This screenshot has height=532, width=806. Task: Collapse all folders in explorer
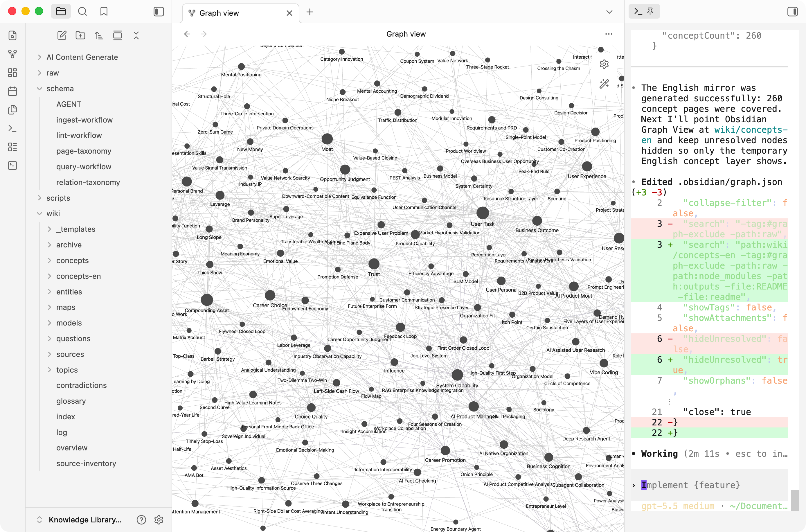(x=136, y=35)
